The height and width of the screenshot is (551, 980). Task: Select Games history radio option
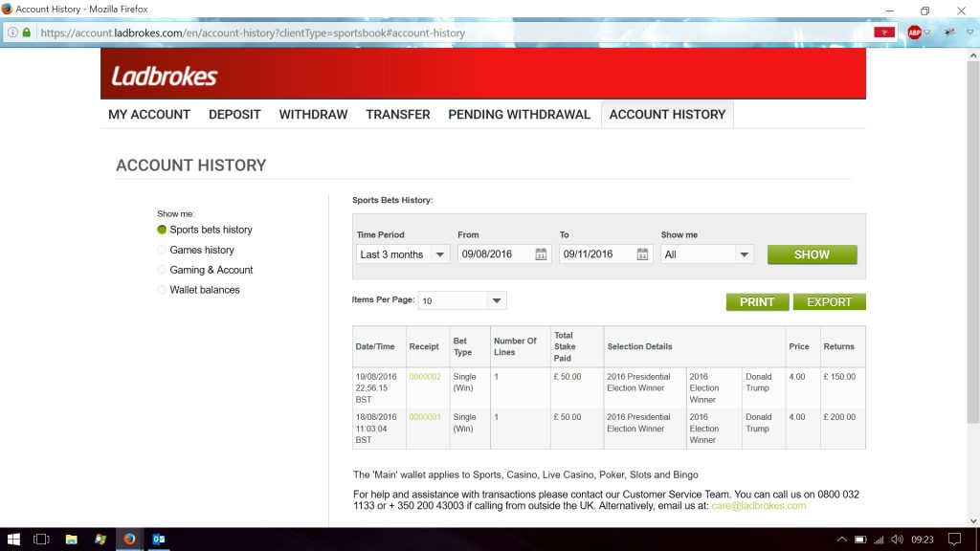point(162,250)
